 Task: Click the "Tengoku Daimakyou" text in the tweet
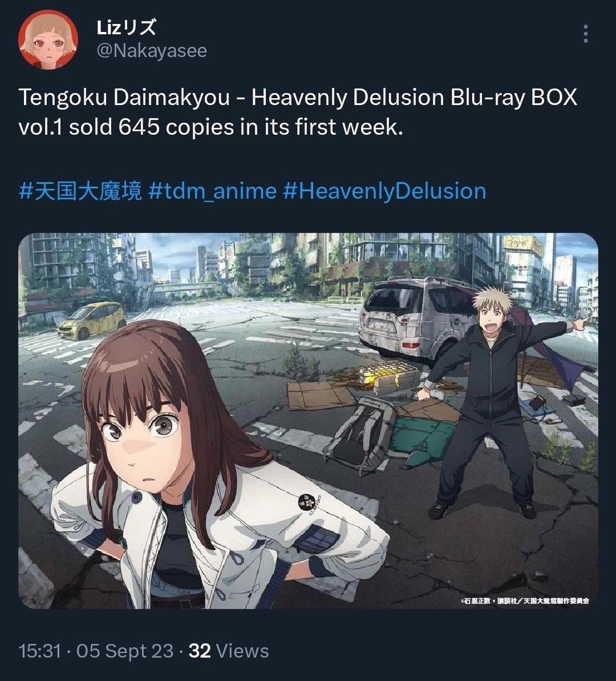124,97
